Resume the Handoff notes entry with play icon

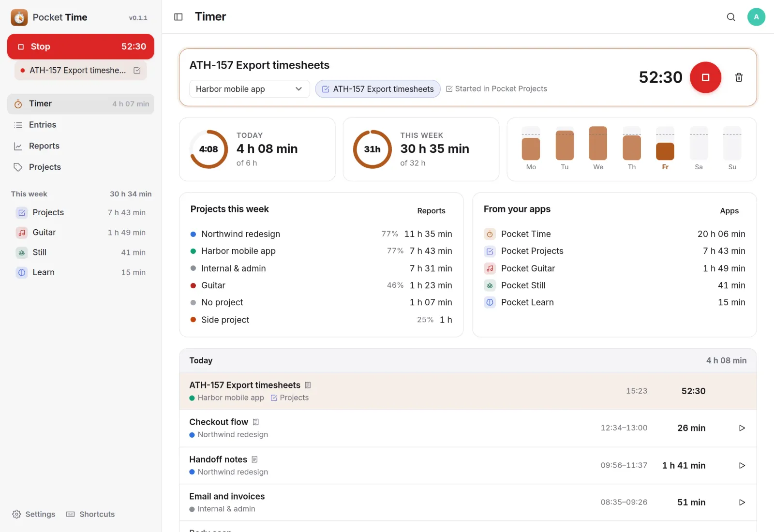pyautogui.click(x=742, y=465)
